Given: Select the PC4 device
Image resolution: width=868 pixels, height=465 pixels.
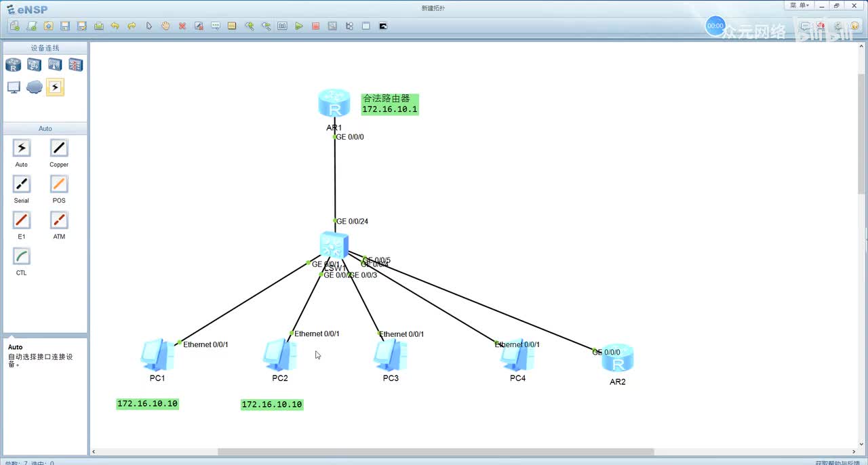Looking at the screenshot, I should click(x=517, y=355).
